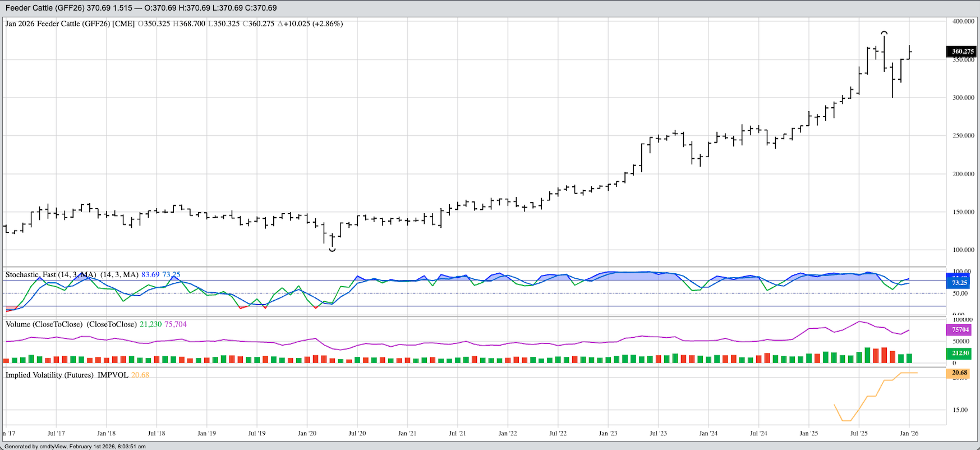Click the Jan '26 label on time axis
The image size is (980, 450).
click(x=909, y=433)
